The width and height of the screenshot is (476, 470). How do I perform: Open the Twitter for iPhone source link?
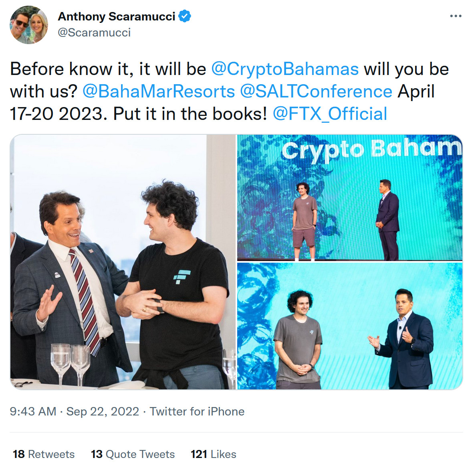(197, 411)
